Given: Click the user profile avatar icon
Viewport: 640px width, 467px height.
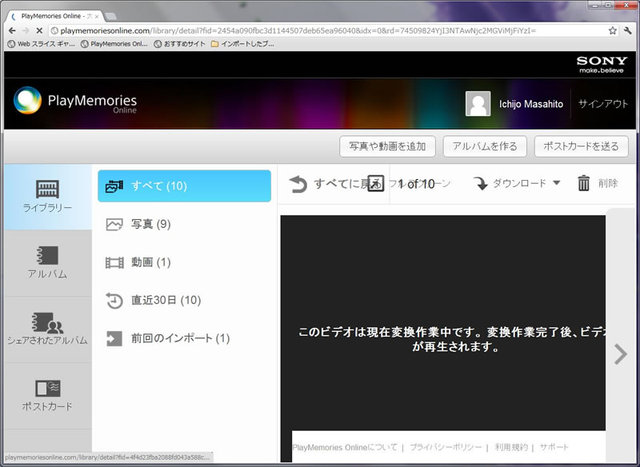Looking at the screenshot, I should pyautogui.click(x=478, y=104).
